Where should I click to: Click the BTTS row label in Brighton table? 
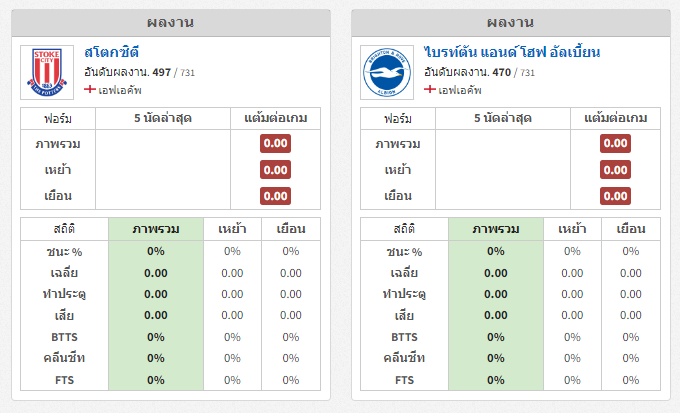point(404,337)
